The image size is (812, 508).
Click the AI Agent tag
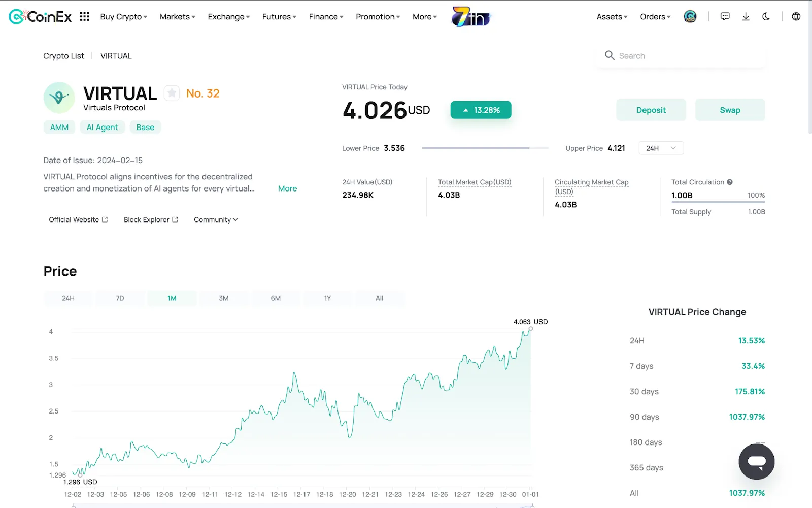[102, 127]
